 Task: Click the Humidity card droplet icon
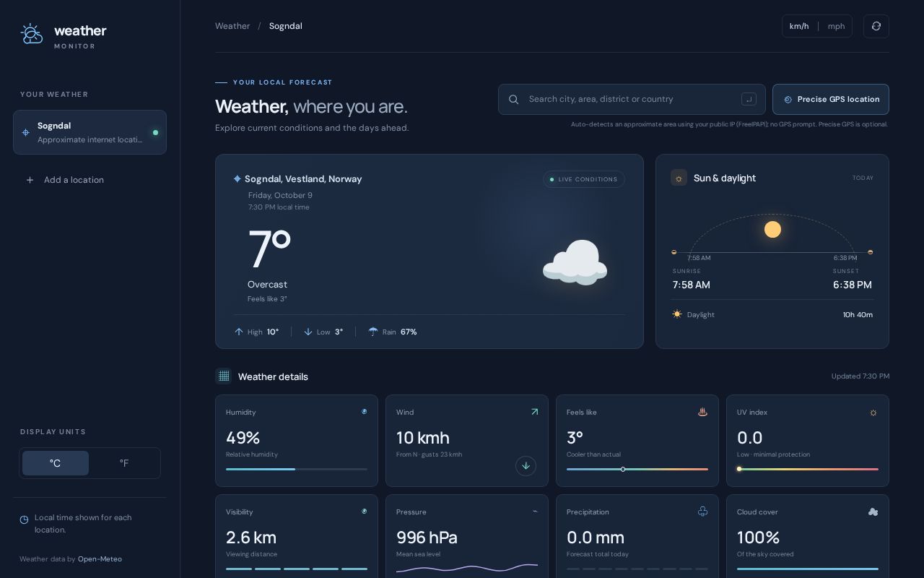[x=364, y=412]
